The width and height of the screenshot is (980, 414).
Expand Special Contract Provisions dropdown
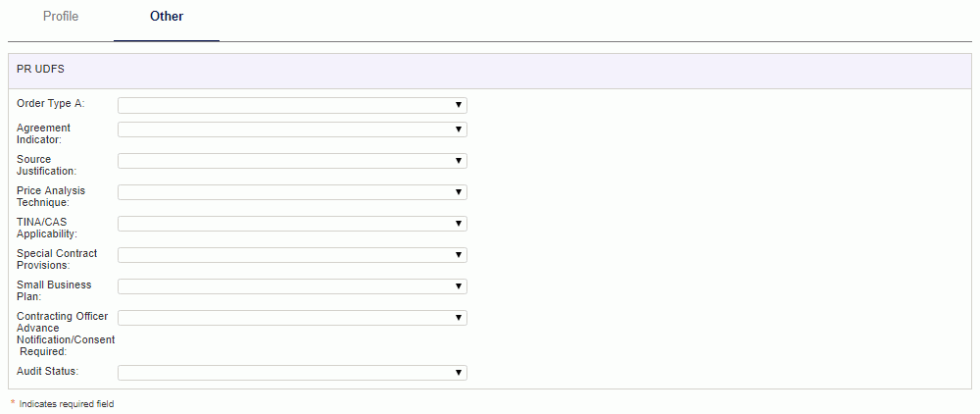pos(292,255)
